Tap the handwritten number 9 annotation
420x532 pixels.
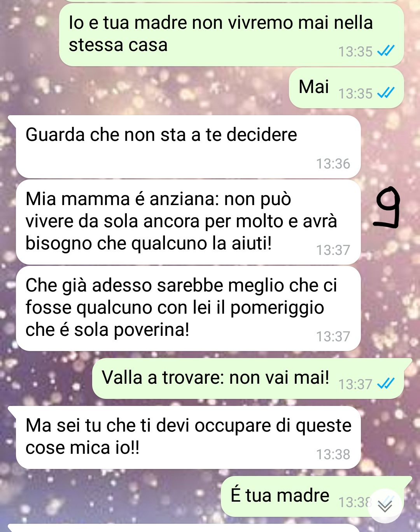pos(387,207)
